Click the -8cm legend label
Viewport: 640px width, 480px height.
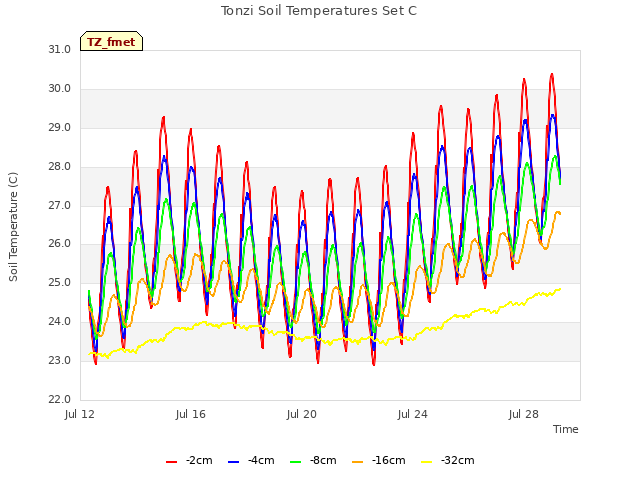click(323, 460)
